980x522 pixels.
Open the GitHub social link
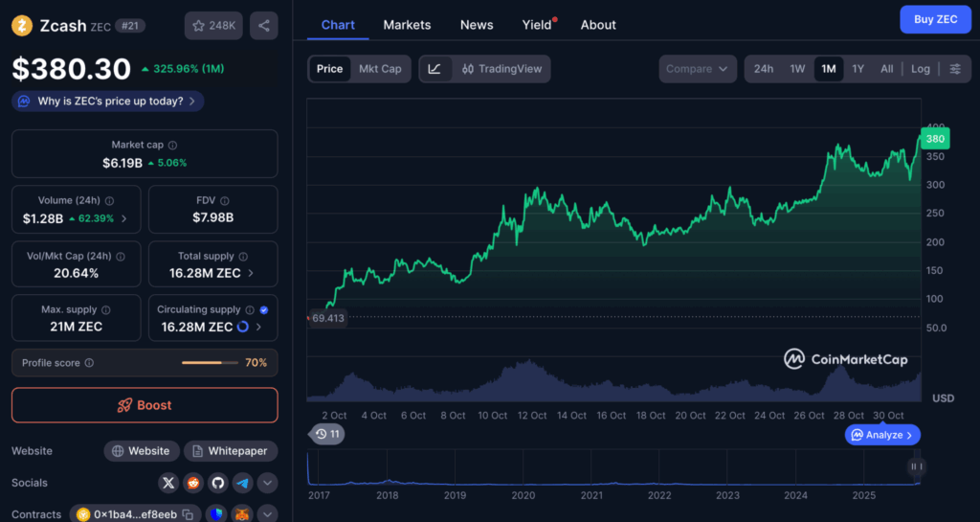(218, 483)
